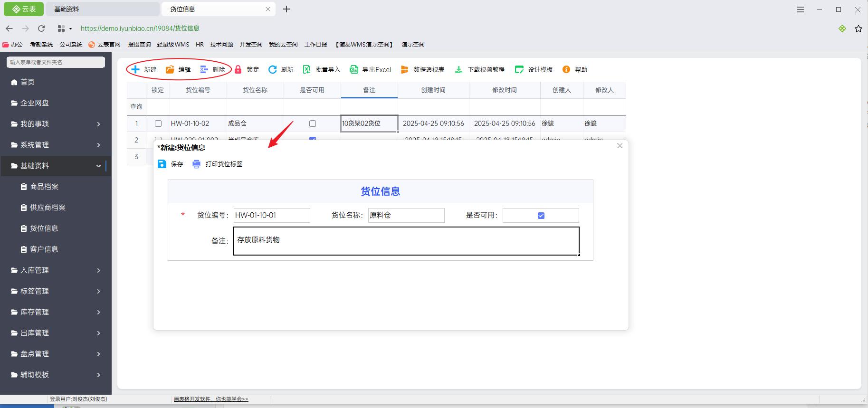Refresh the list with 刷新 icon
The height and width of the screenshot is (408, 868).
[x=273, y=69]
